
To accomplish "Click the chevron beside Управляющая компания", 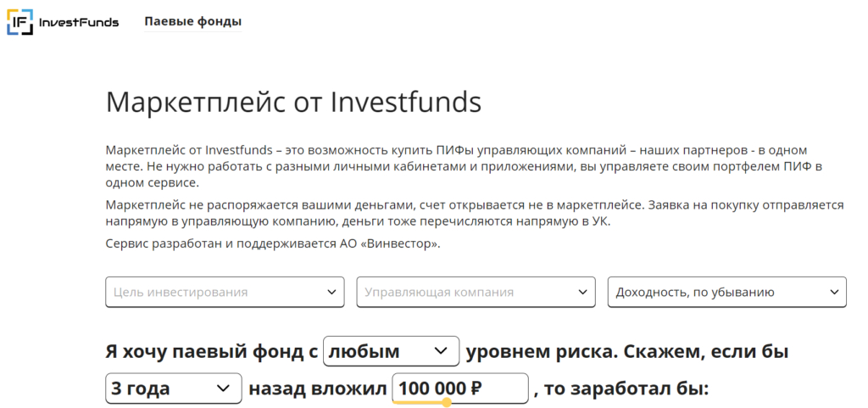I will 582,292.
